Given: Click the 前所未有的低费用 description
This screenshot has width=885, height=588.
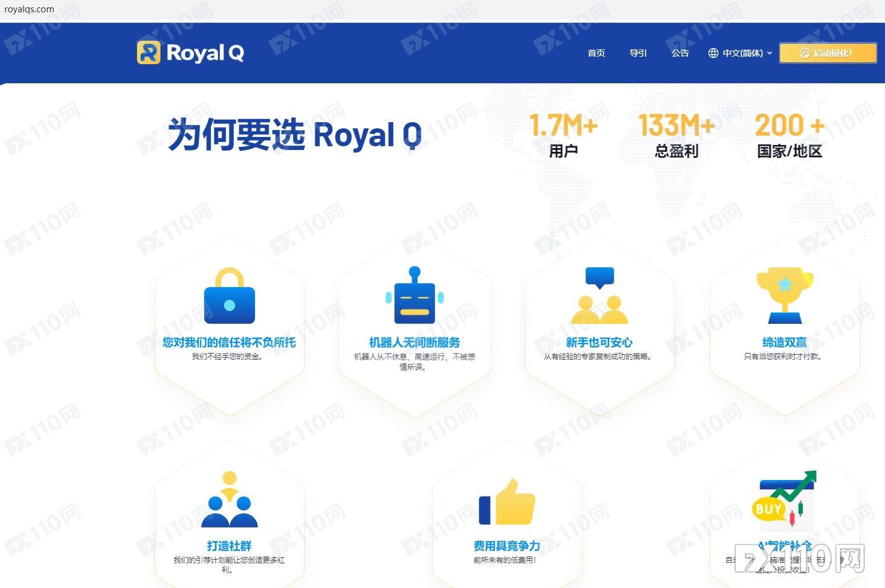Looking at the screenshot, I should 505,560.
